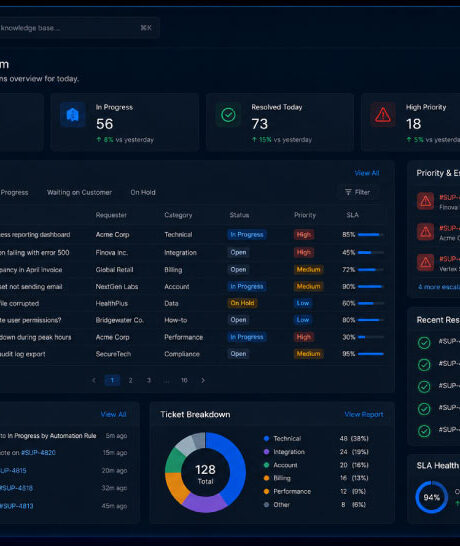This screenshot has width=460, height=546.
Task: Click the In Progress count 56
Action: pyautogui.click(x=104, y=124)
